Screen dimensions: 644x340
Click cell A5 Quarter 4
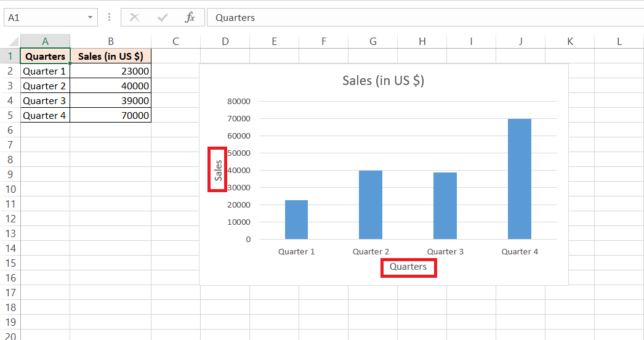pyautogui.click(x=45, y=116)
